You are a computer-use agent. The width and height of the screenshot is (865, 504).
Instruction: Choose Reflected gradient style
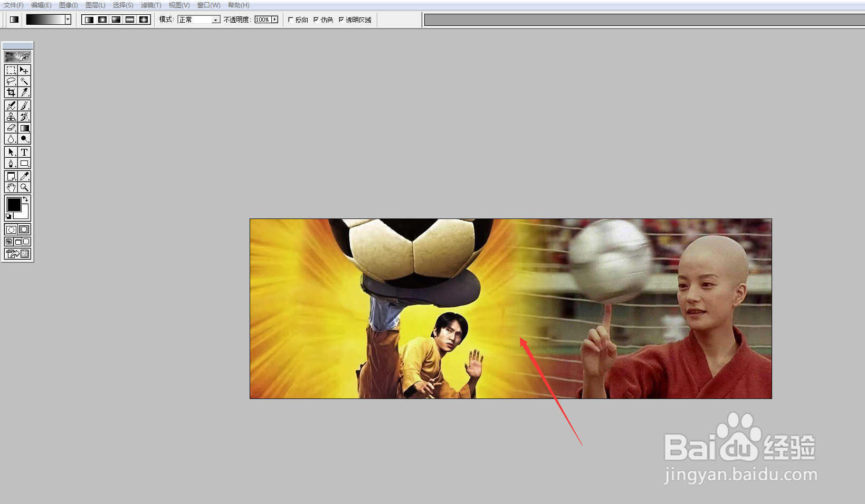click(x=130, y=20)
